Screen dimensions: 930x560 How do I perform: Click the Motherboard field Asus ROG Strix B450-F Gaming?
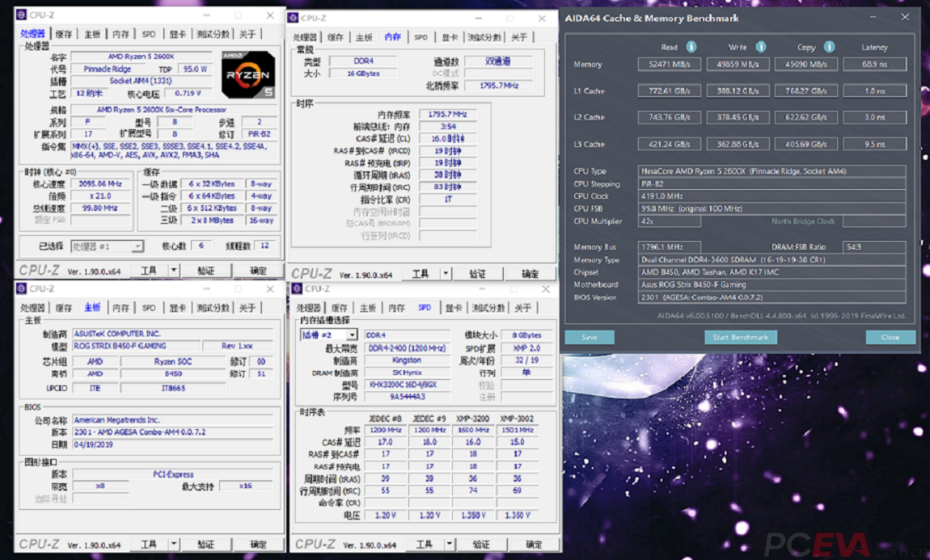click(771, 284)
